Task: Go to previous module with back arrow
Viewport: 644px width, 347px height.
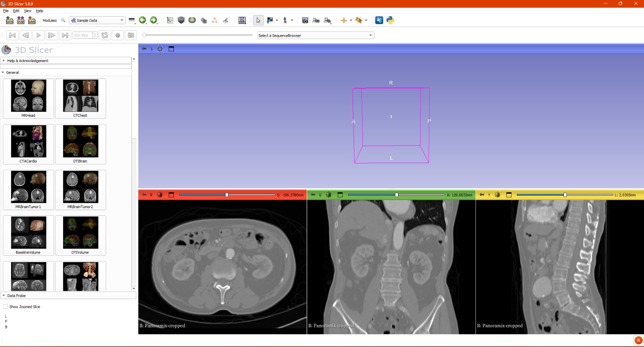Action: pyautogui.click(x=142, y=20)
